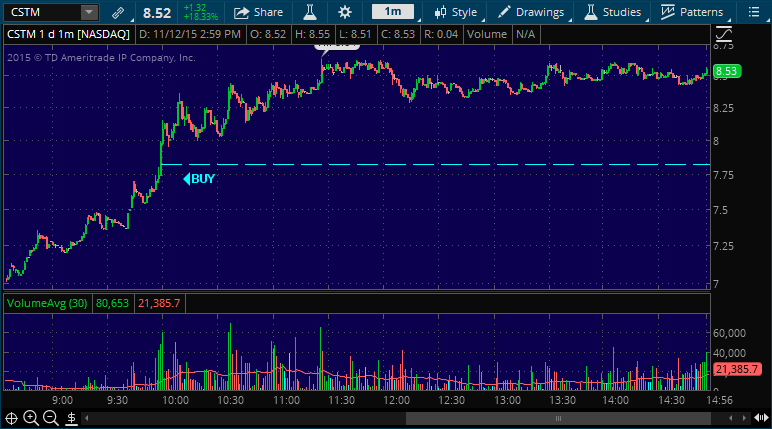Click the dashed cyan buy price line
Image resolution: width=772 pixels, height=429 pixels.
point(435,165)
